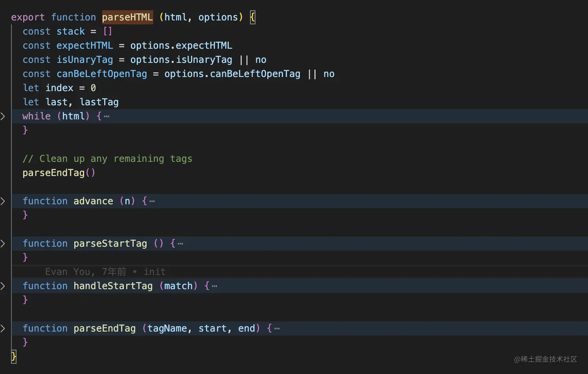
Task: Click 'options.isUnaryTag' expression
Action: 181,60
